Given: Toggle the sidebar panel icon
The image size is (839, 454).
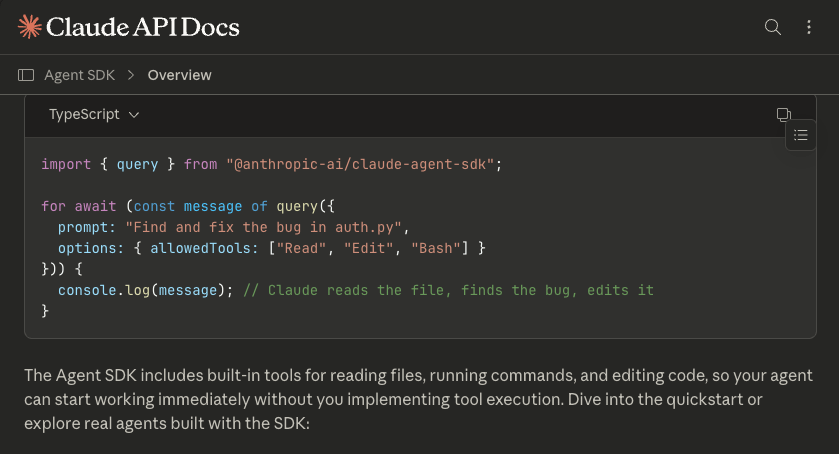Looking at the screenshot, I should (26, 75).
